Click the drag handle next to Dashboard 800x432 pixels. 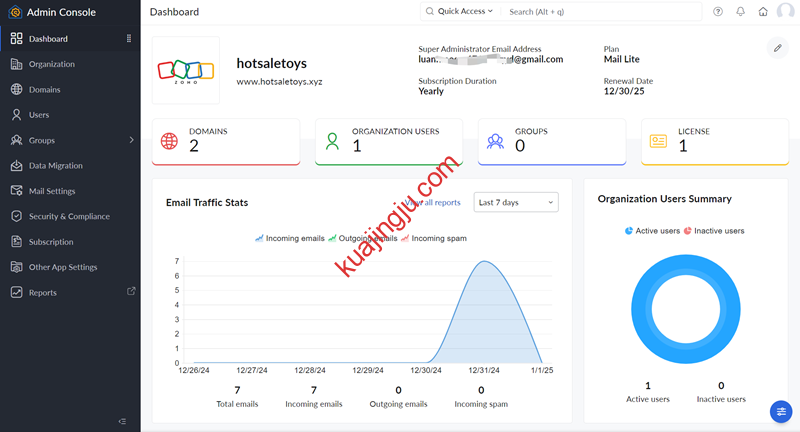click(129, 39)
